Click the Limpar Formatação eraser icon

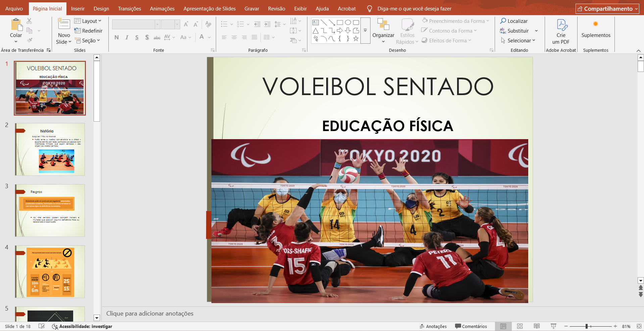point(208,24)
